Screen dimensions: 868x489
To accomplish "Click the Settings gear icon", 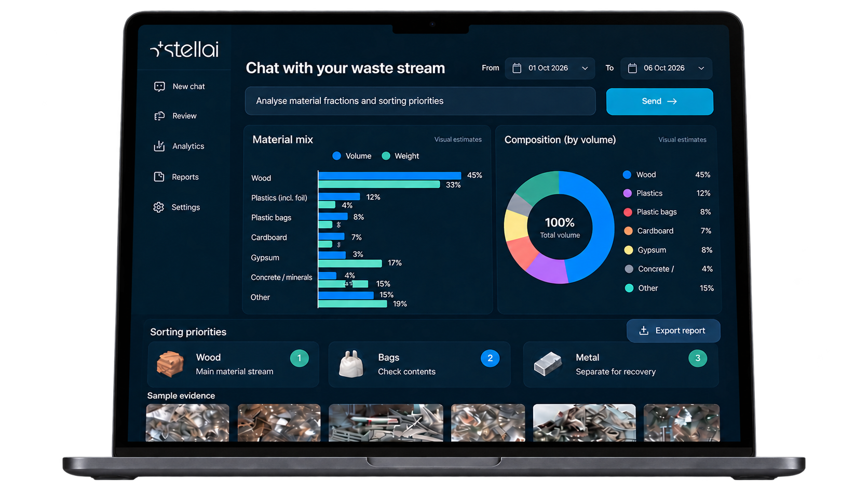I will coord(158,207).
